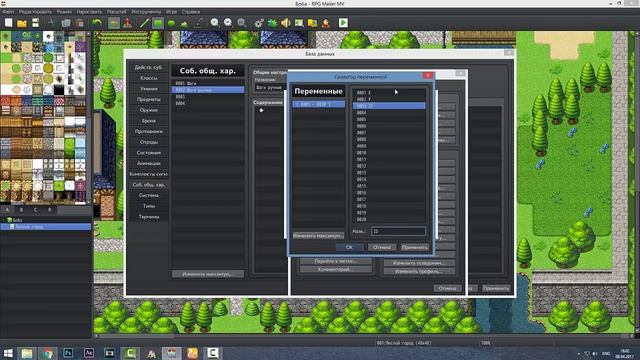Select the Состояния database tab
Image resolution: width=640 pixels, height=360 pixels.
click(x=149, y=153)
